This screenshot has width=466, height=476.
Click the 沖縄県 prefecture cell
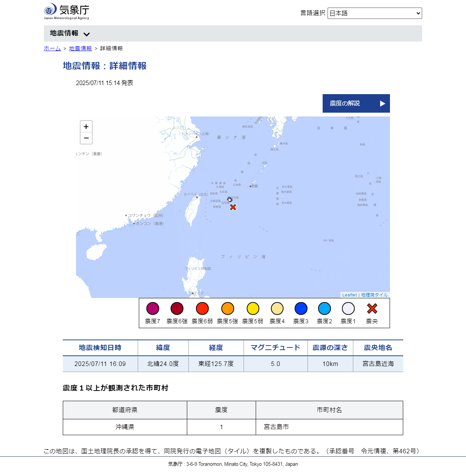click(x=125, y=427)
